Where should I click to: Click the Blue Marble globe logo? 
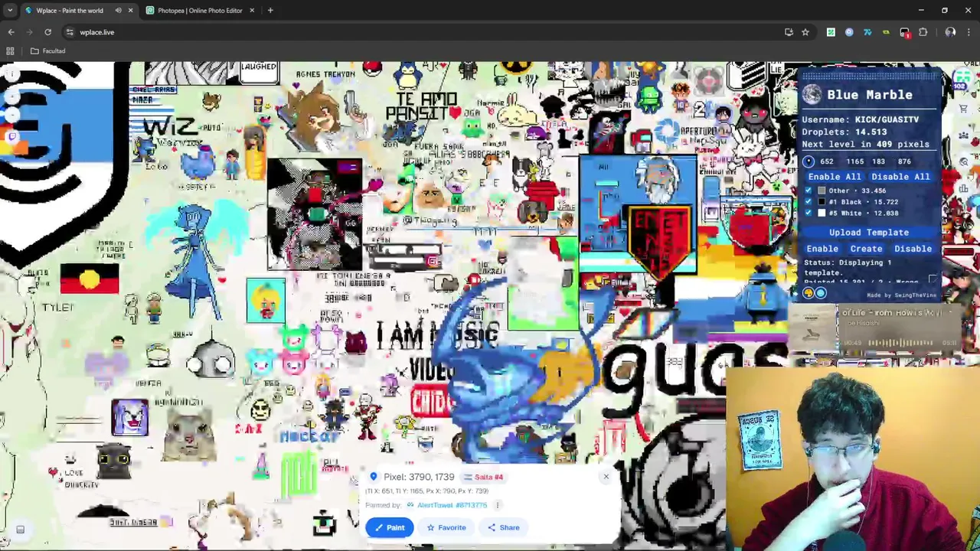click(x=812, y=95)
